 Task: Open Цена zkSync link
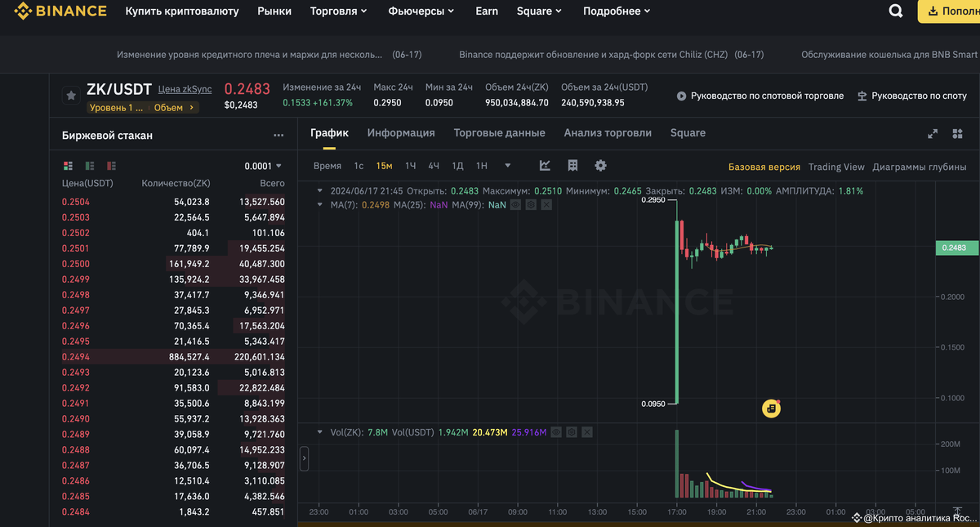pyautogui.click(x=185, y=89)
